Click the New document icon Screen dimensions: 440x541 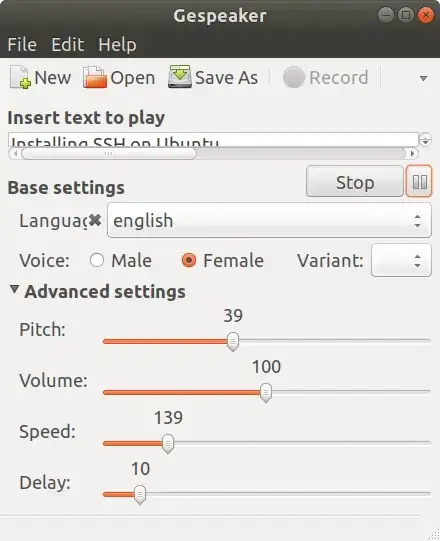(x=20, y=77)
